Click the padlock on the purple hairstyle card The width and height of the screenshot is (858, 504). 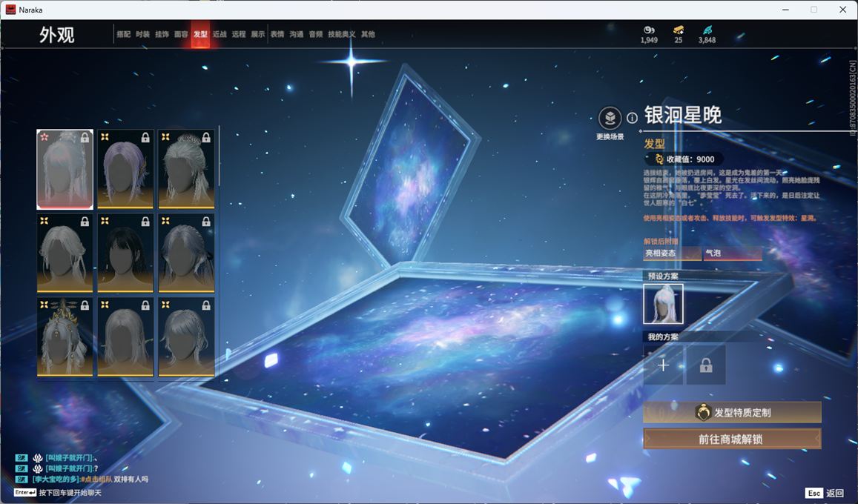pyautogui.click(x=145, y=138)
